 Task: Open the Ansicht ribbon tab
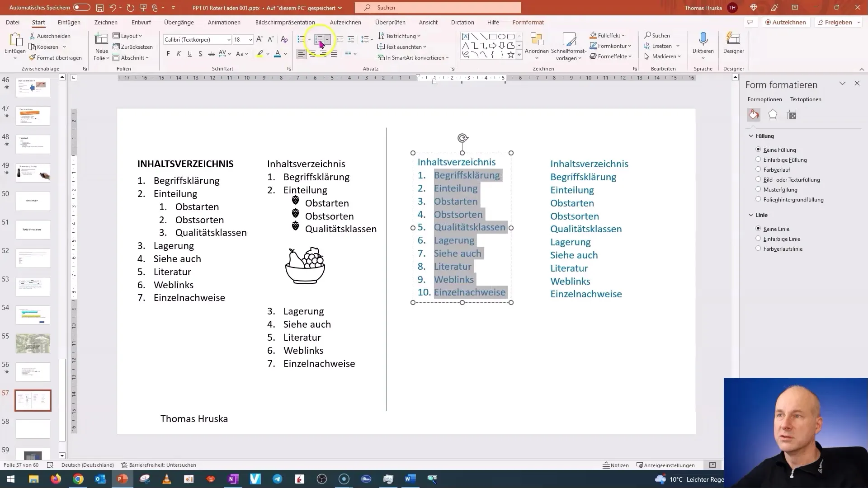coord(428,22)
